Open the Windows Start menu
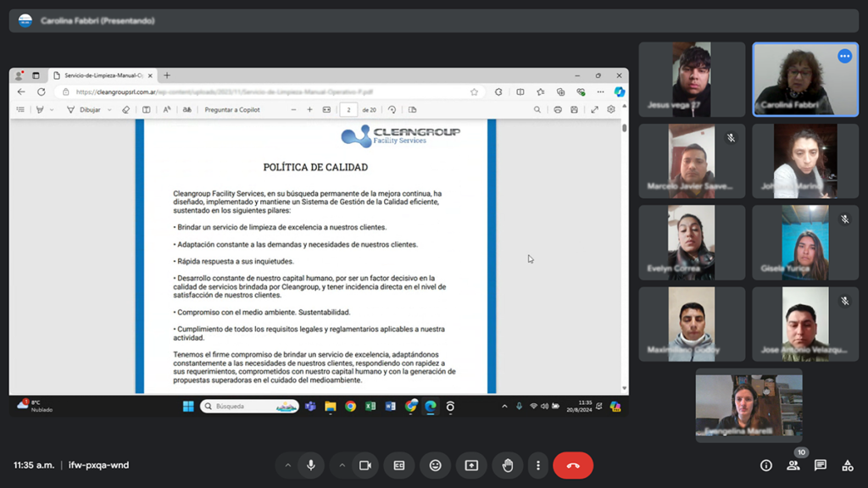868x488 pixels. click(x=188, y=406)
